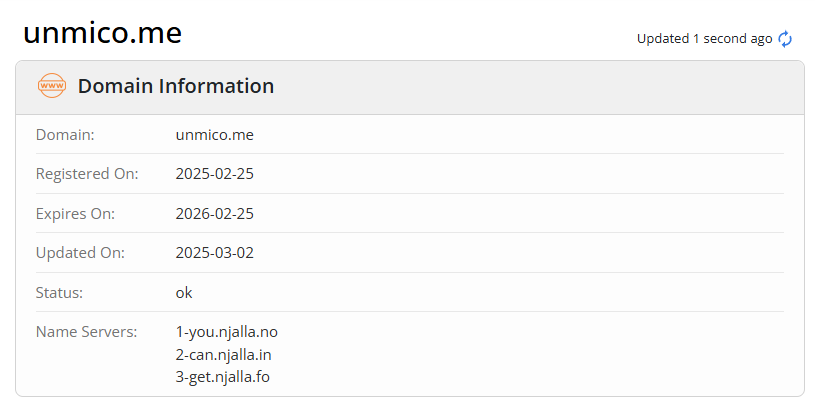The image size is (815, 409).
Task: Click the Domain Information header
Action: click(x=176, y=86)
